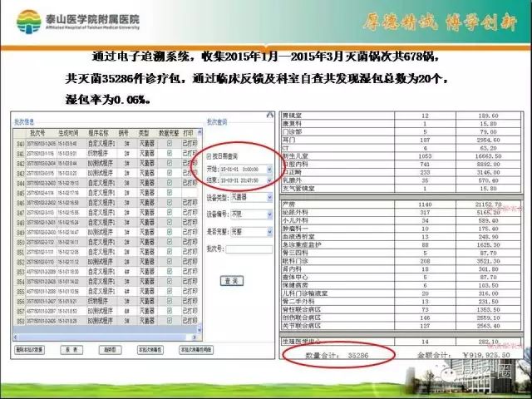
Task: Click the 趋势图 trend chart button
Action: coord(110,350)
